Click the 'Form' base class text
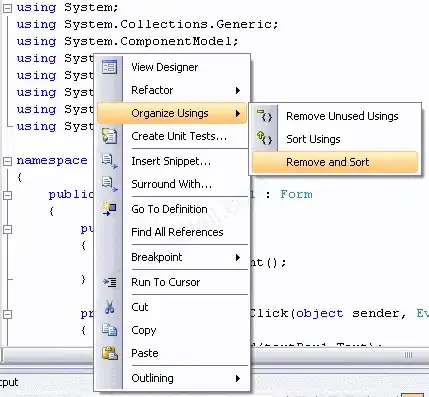Viewport: 429px width, 397px height. coord(296,194)
